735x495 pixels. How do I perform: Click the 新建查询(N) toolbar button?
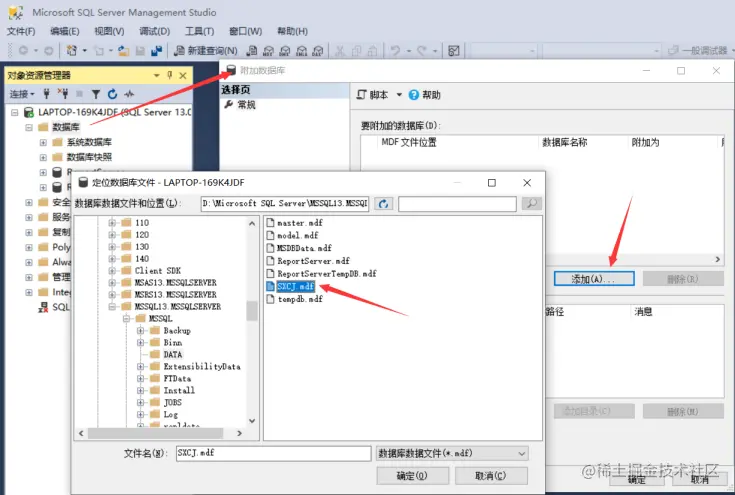[205, 51]
